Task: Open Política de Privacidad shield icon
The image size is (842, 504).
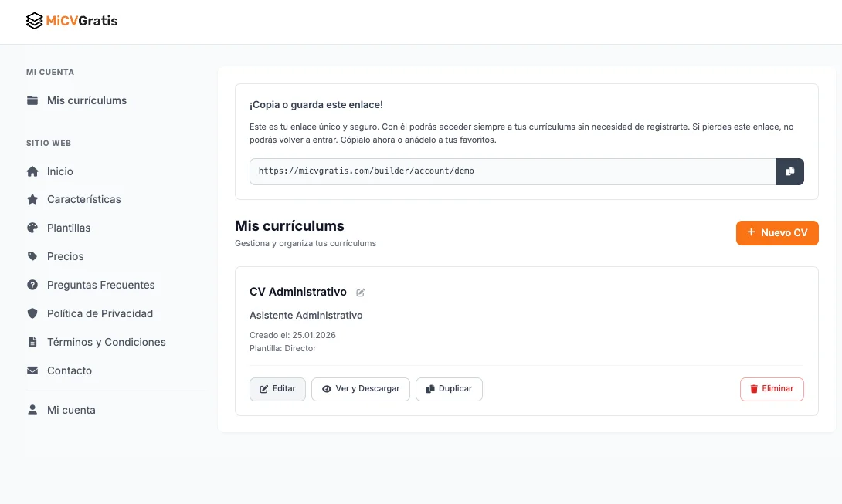Action: [32, 313]
